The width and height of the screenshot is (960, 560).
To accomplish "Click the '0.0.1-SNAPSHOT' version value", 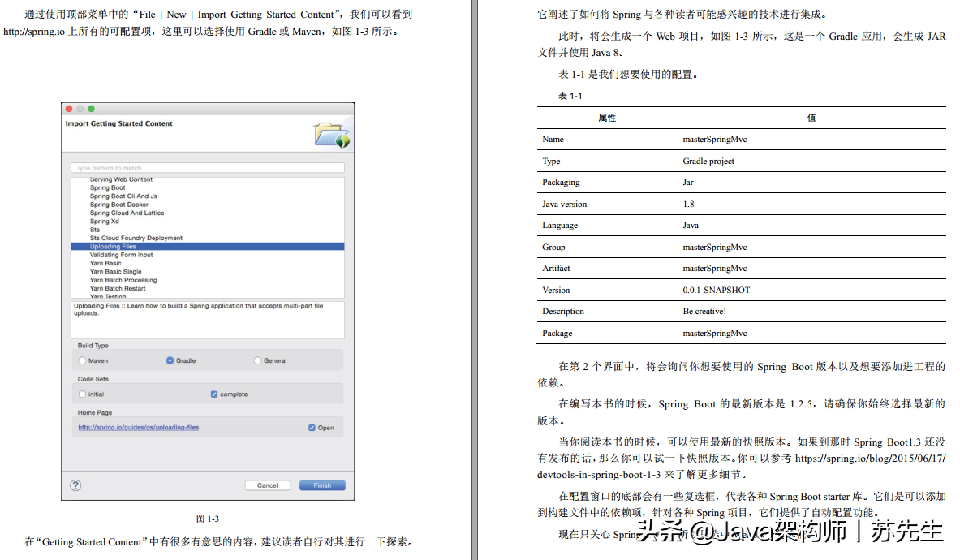I will [717, 290].
